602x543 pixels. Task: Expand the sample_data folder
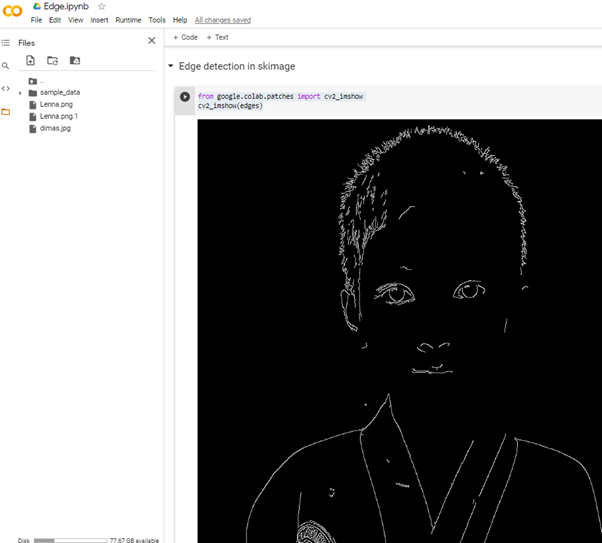click(21, 93)
